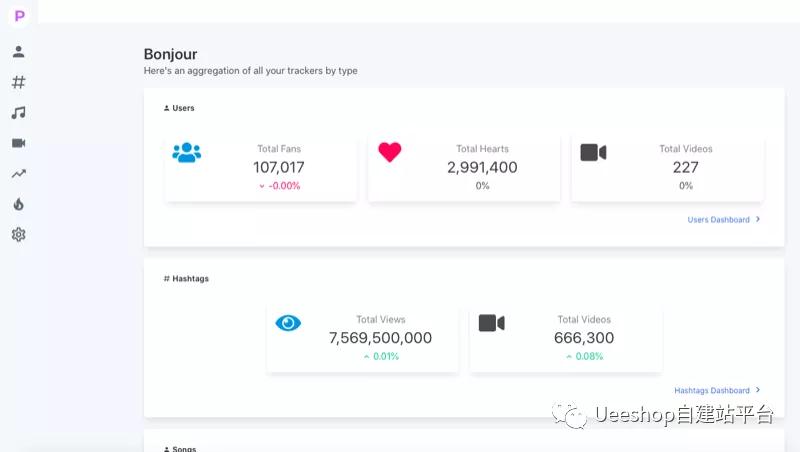Open the Videos camera sidebar icon
The height and width of the screenshot is (452, 800).
tap(18, 143)
